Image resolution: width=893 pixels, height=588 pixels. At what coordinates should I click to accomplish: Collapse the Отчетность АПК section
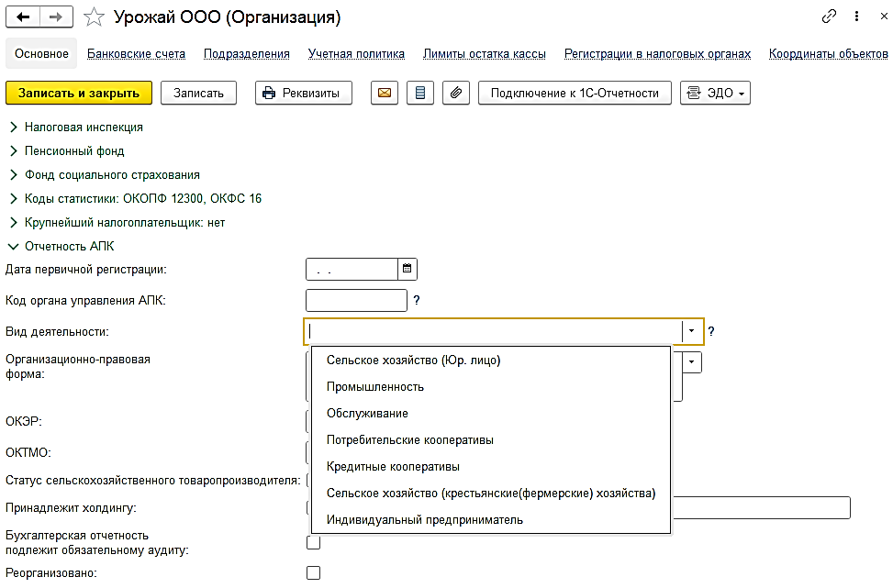[15, 246]
